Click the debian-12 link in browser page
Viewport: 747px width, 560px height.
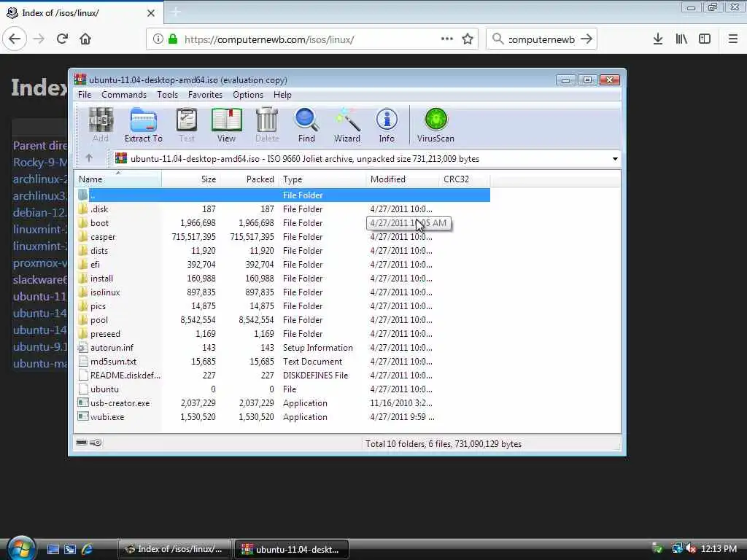tap(40, 213)
